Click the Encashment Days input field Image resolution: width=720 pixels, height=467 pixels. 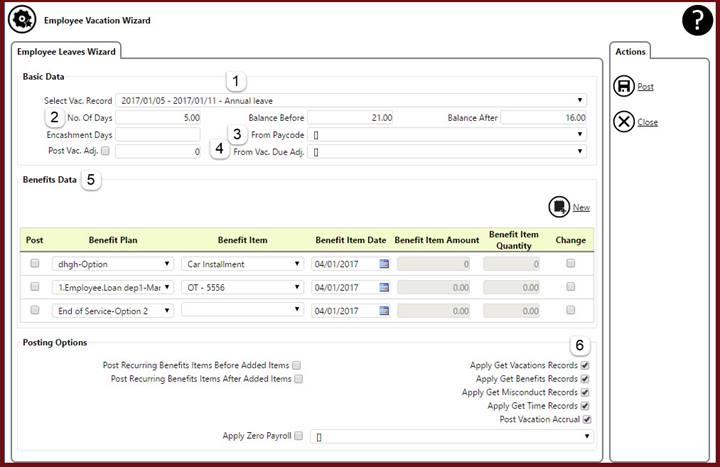(158, 134)
